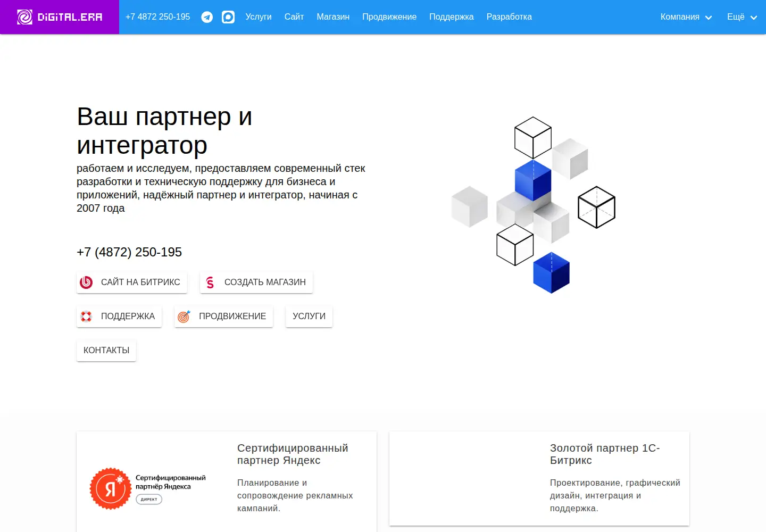Select Разработка in the top navigation
Screen dimensions: 766x532
[509, 17]
